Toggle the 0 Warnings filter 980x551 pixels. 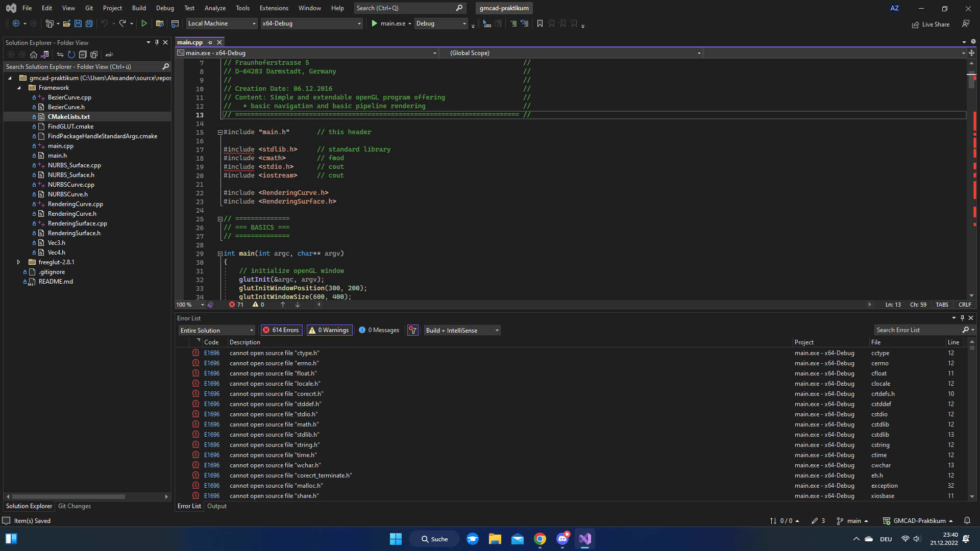pyautogui.click(x=329, y=330)
